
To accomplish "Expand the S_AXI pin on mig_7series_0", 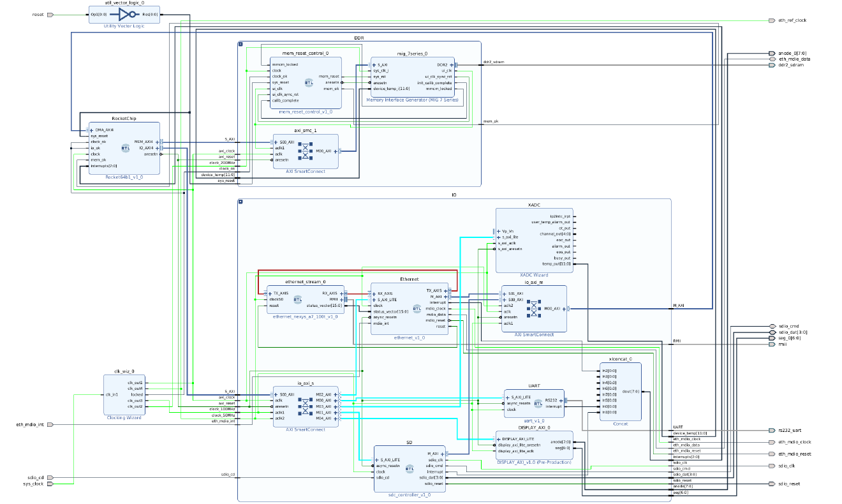I will pos(374,65).
